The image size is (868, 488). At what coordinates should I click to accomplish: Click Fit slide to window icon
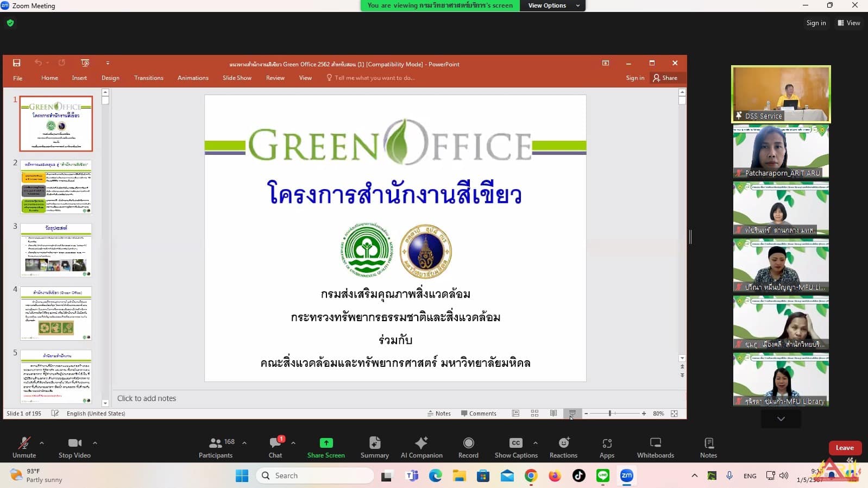[674, 414]
